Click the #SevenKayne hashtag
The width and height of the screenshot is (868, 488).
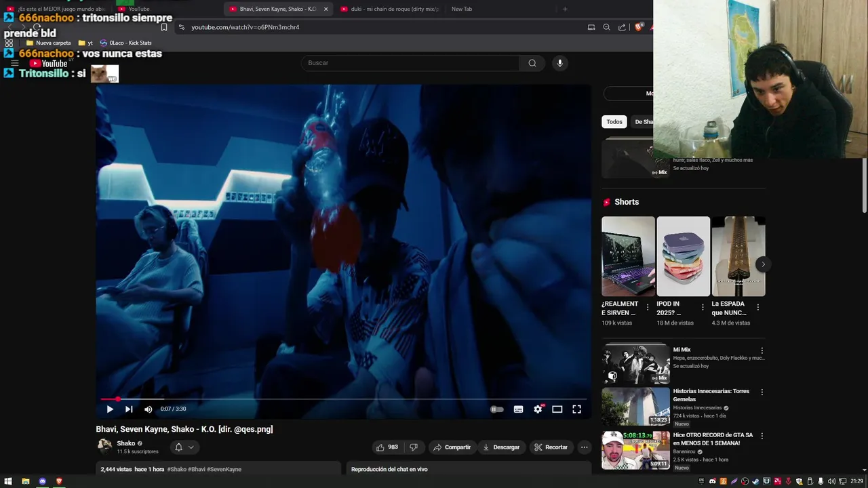pos(224,469)
